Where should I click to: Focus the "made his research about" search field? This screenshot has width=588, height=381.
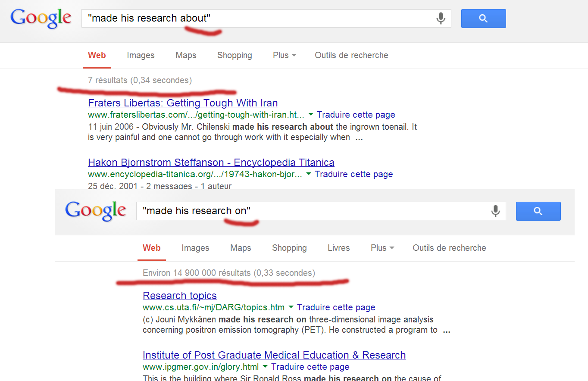point(266,19)
